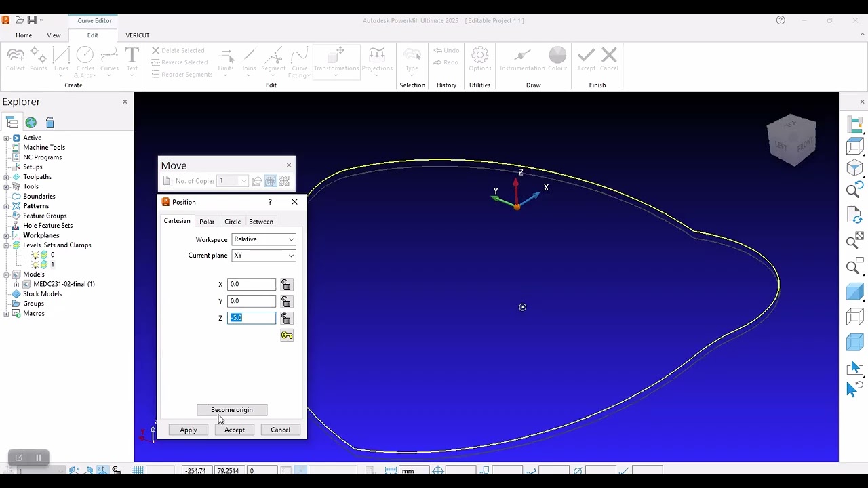Click Redo in History group
The width and height of the screenshot is (868, 488).
[446, 62]
